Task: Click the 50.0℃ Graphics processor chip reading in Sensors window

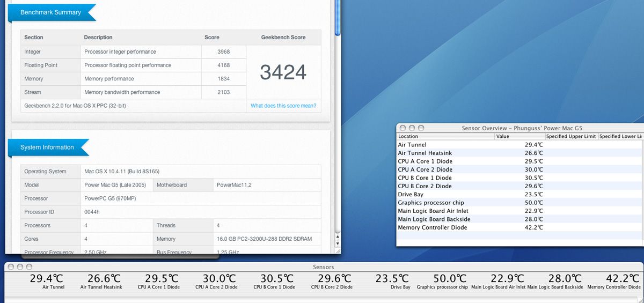Action: 450,279
